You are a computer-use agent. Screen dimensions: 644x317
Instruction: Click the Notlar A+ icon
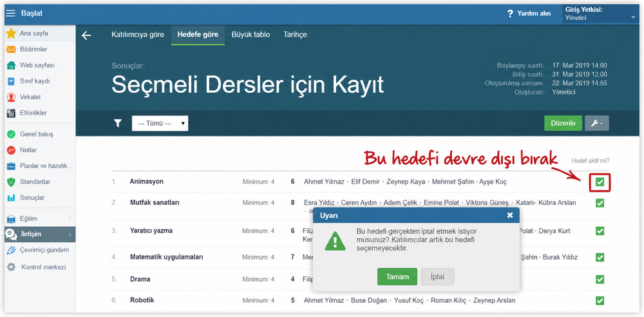click(11, 150)
